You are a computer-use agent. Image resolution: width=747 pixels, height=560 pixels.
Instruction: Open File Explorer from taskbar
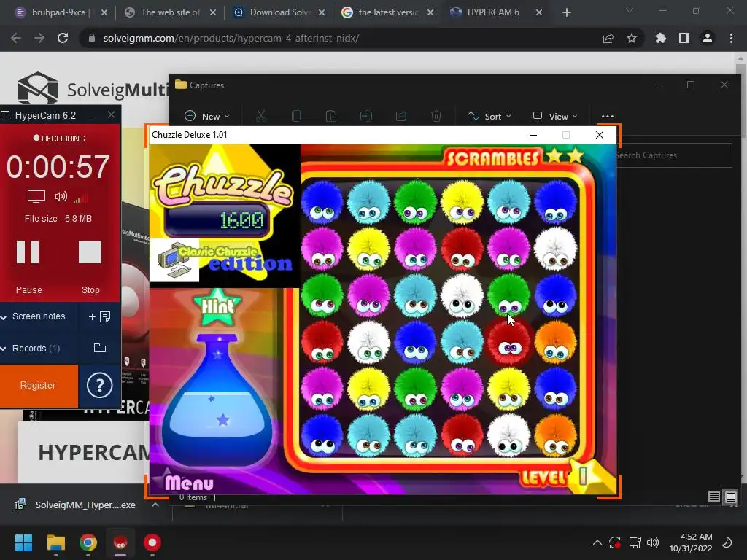tap(55, 542)
